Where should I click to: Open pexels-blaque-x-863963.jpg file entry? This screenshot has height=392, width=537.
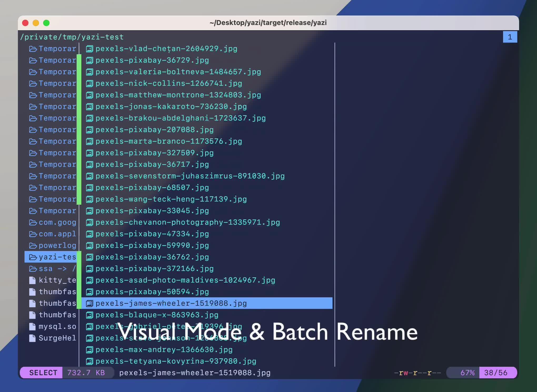pyautogui.click(x=157, y=315)
